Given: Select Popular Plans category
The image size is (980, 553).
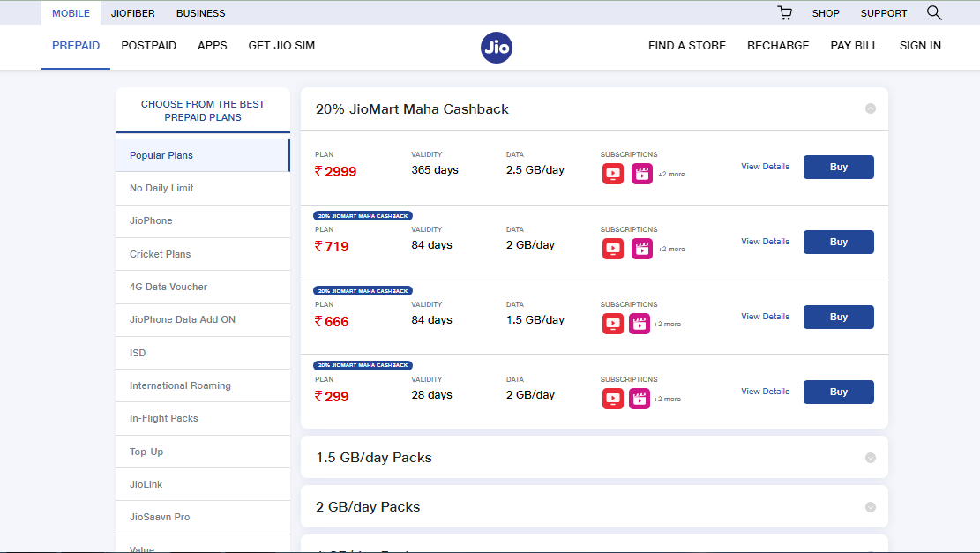Looking at the screenshot, I should [x=203, y=155].
